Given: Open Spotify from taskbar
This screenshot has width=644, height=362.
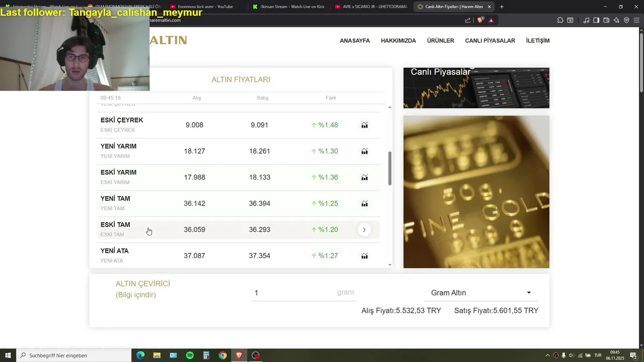Looking at the screenshot, I should 190,355.
